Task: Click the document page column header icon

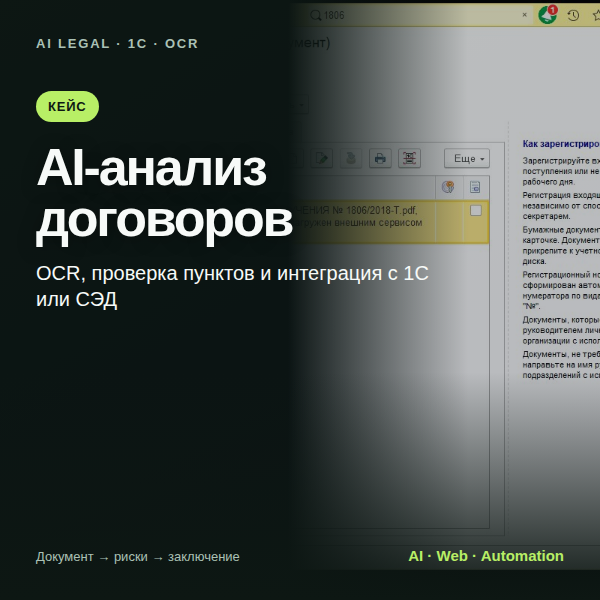Action: pyautogui.click(x=475, y=187)
